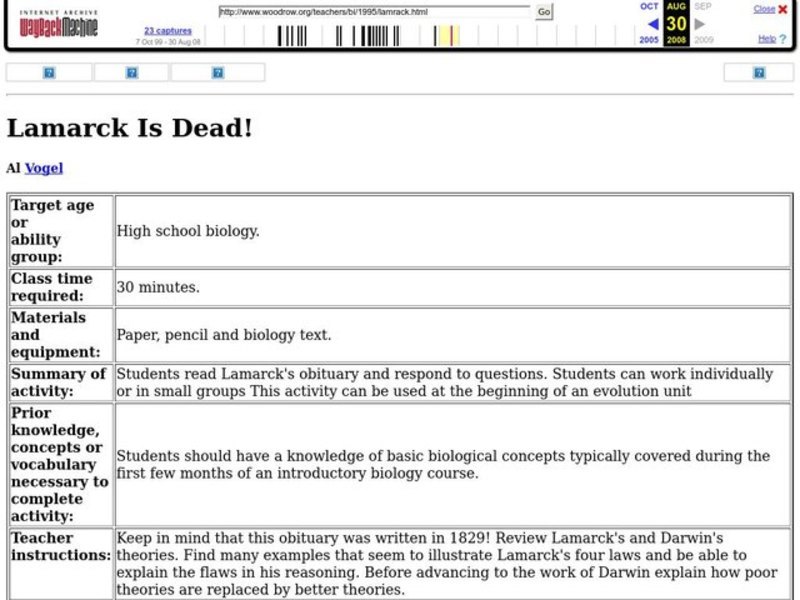
Task: Click the second broken image placeholder icon
Action: [130, 71]
